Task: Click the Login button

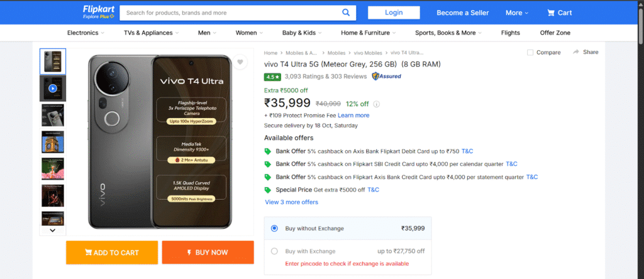Action: tap(394, 13)
